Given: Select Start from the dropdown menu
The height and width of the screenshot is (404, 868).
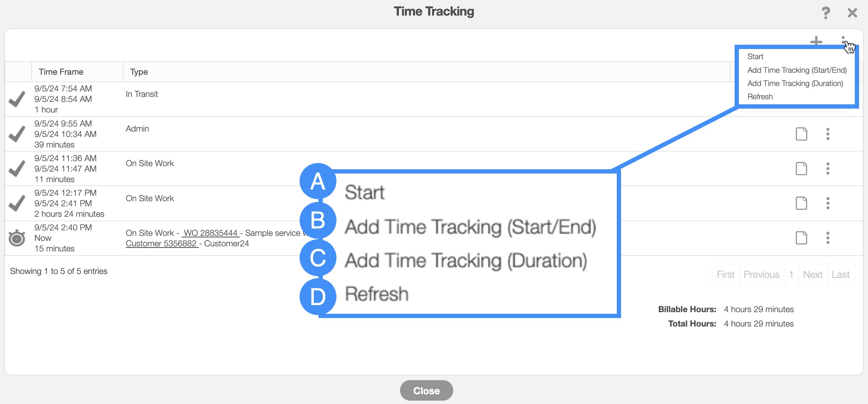Looking at the screenshot, I should pyautogui.click(x=755, y=57).
